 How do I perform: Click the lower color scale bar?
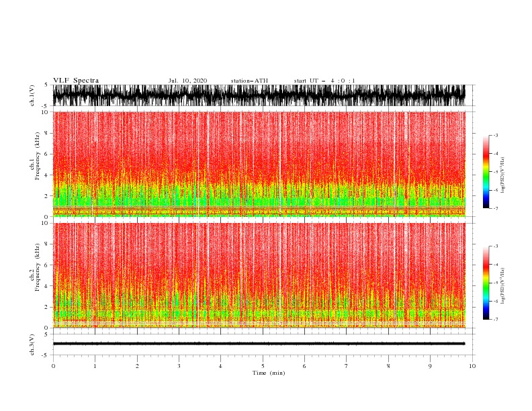point(486,283)
